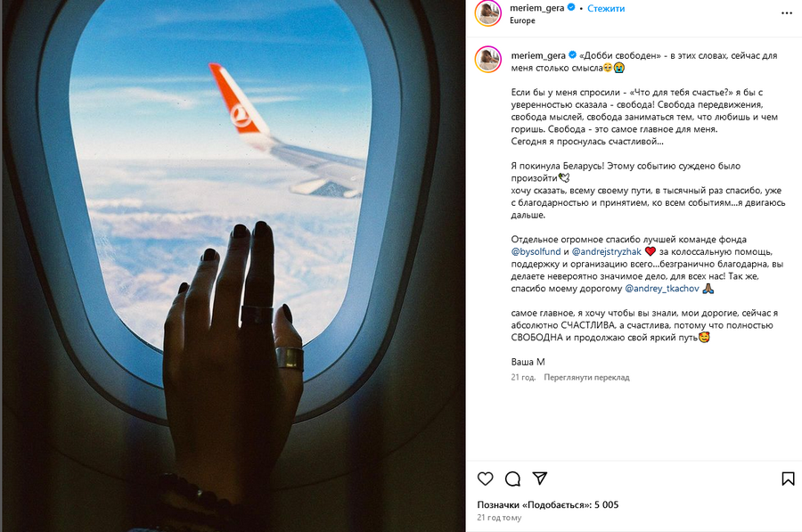This screenshot has height=532, width=802.
Task: View the likes count 5 005
Action: tap(548, 505)
